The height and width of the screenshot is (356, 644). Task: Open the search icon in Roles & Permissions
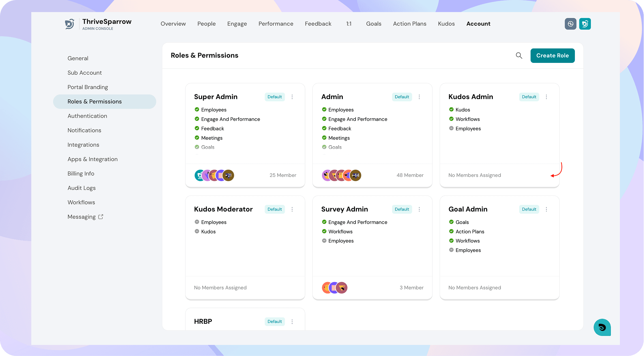[x=519, y=56]
